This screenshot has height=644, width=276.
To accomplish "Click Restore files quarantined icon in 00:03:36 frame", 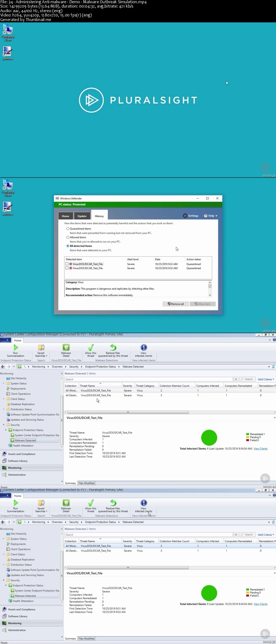I will 113,503.
